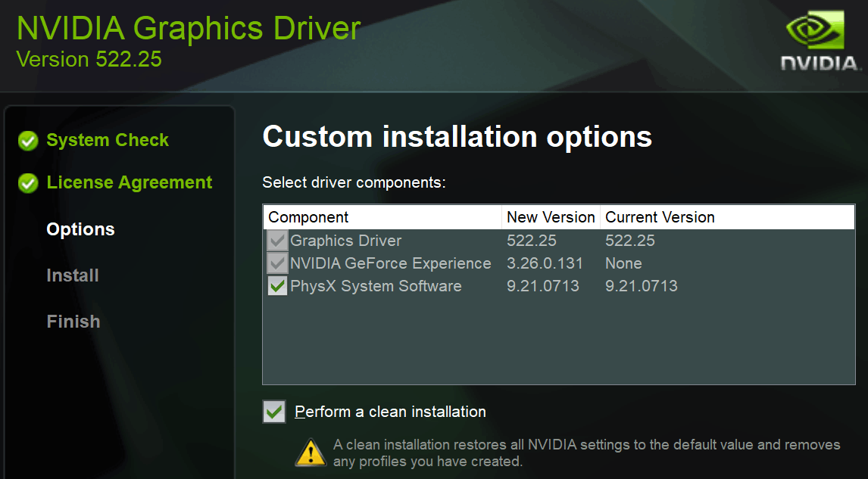Click Graphics Driver current version 522.25 cell
This screenshot has height=479, width=868.
[630, 241]
